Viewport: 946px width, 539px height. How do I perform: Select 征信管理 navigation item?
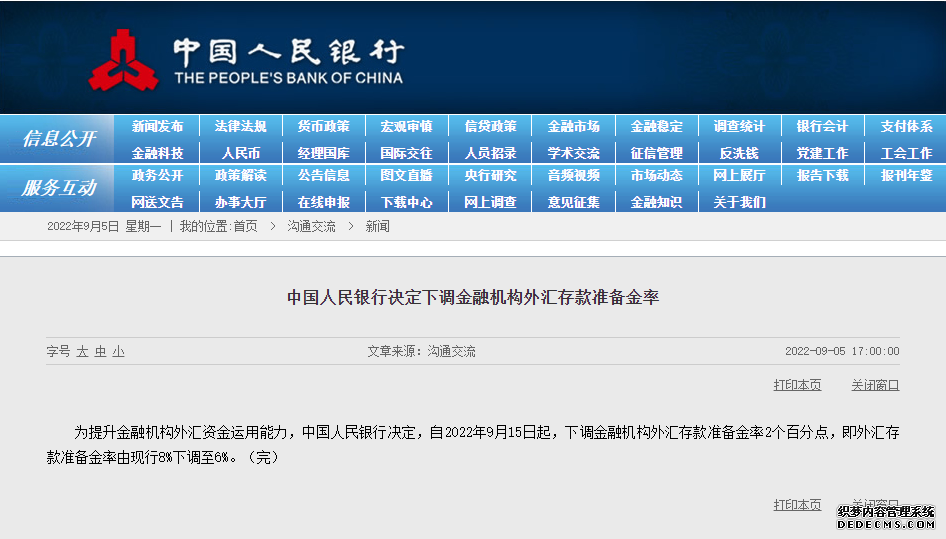coord(656,153)
